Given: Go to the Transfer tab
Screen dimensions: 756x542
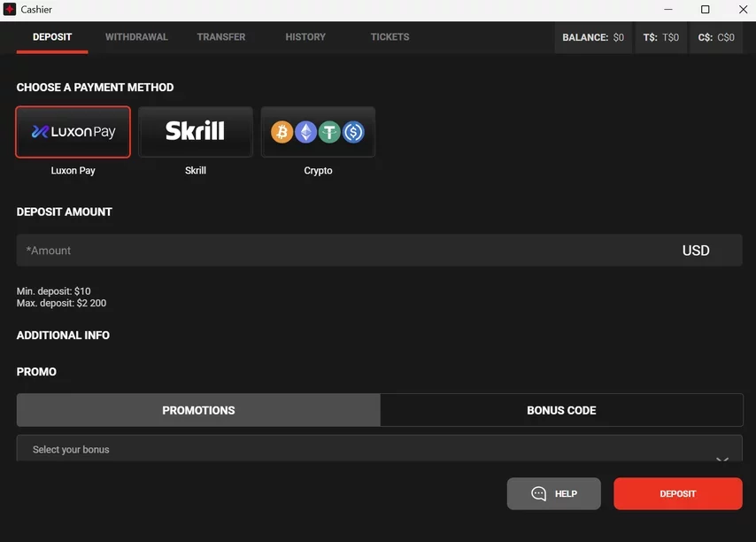Looking at the screenshot, I should [x=221, y=37].
